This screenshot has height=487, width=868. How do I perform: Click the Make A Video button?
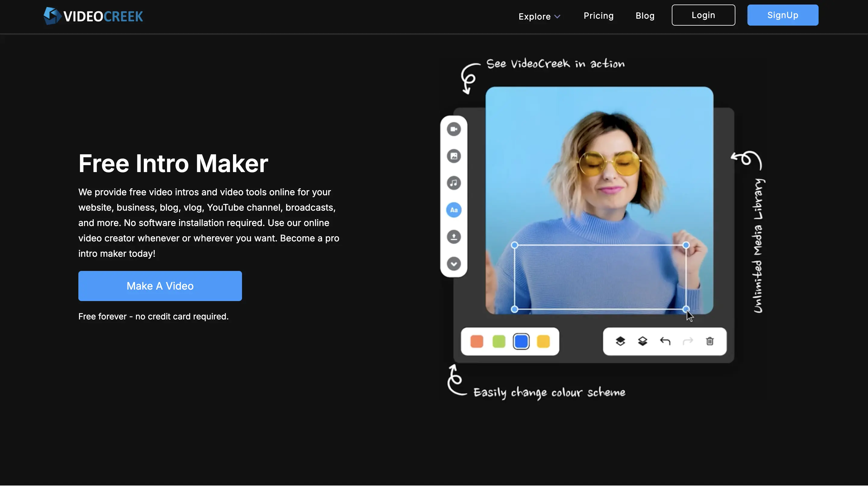(160, 285)
